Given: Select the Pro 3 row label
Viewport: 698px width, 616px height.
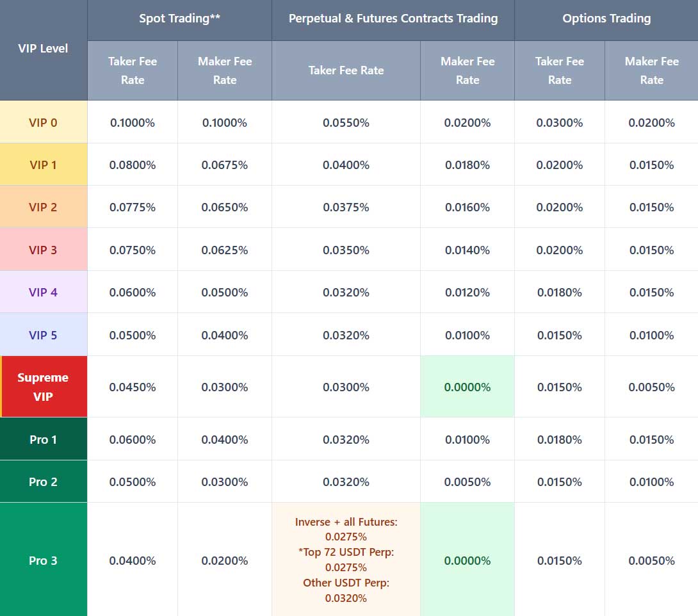Looking at the screenshot, I should click(43, 560).
